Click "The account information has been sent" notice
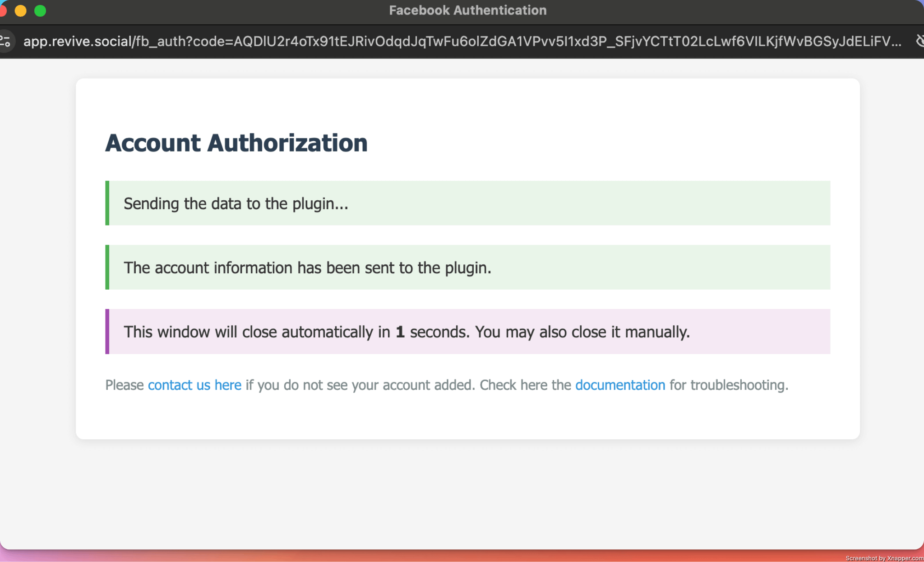This screenshot has height=562, width=924. click(307, 268)
